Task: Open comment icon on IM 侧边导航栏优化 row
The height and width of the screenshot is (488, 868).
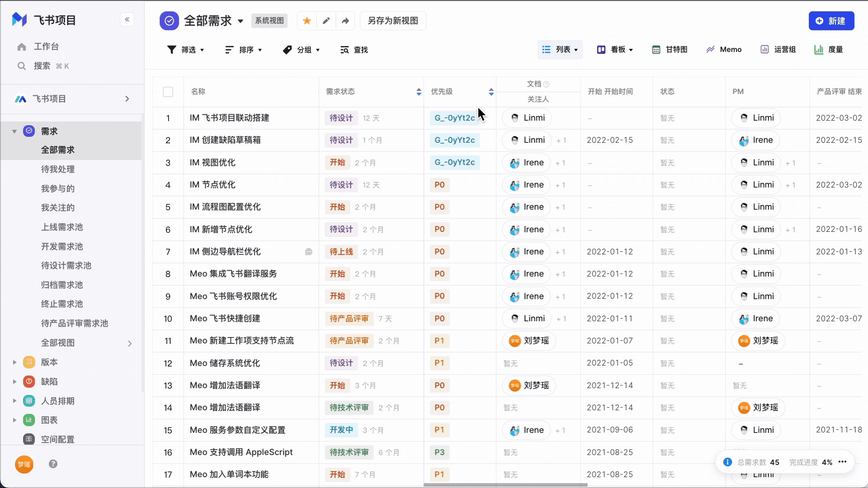Action: click(x=309, y=252)
